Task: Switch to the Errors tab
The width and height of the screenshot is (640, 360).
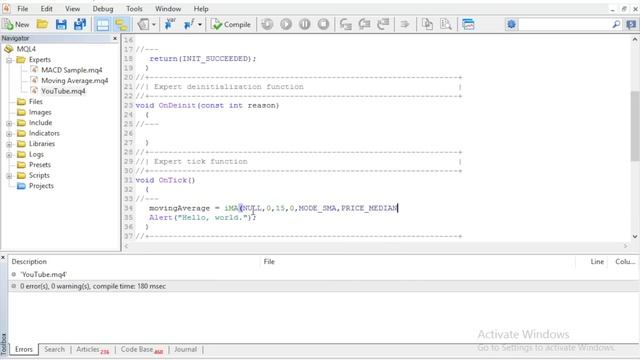Action: pyautogui.click(x=24, y=349)
